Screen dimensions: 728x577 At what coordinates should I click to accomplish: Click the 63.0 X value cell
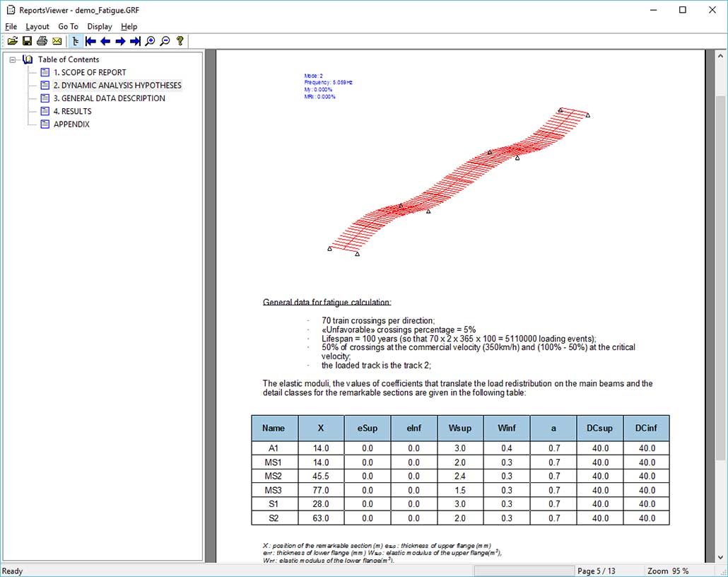click(321, 518)
